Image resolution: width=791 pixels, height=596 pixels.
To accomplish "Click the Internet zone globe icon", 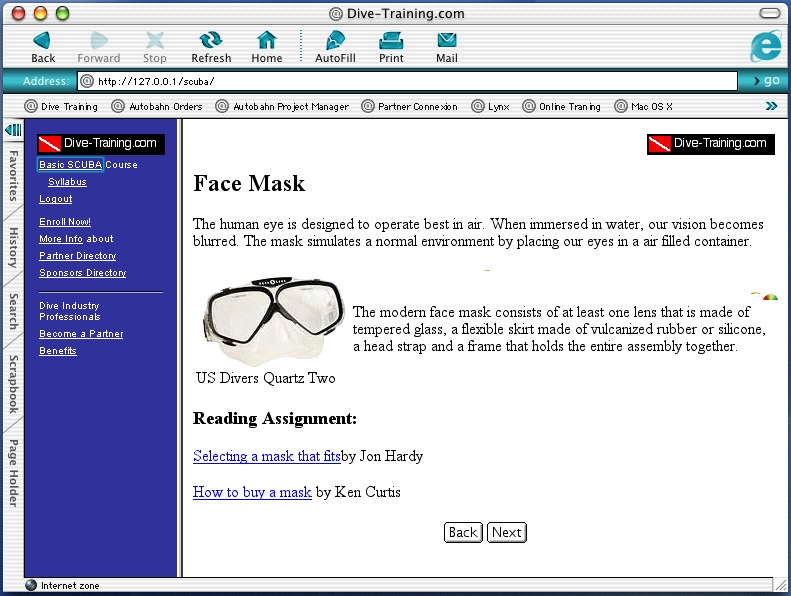I will (31, 585).
